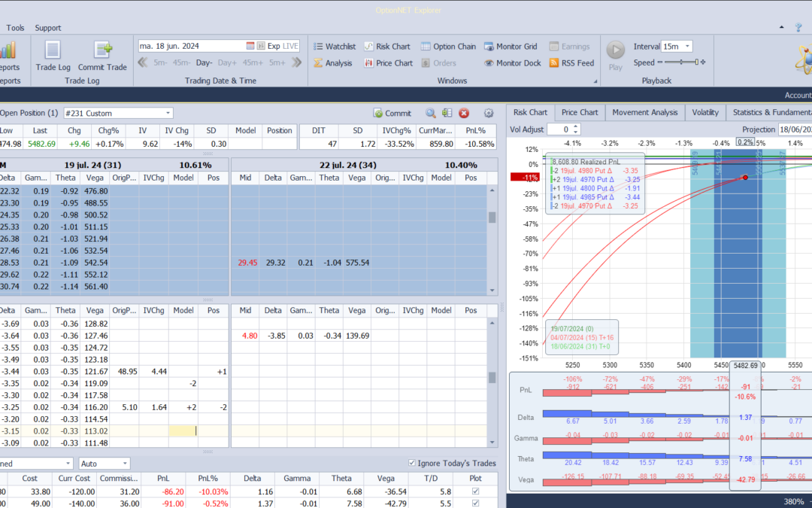Image resolution: width=812 pixels, height=508 pixels.
Task: Open help via the question mark icon
Action: [x=798, y=28]
